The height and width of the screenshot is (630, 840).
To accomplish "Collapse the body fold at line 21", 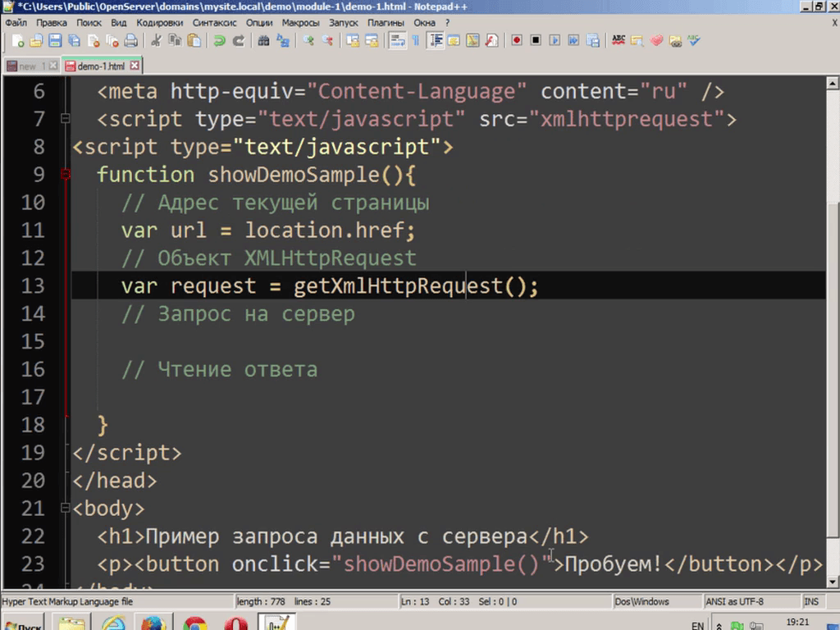I will (x=66, y=508).
